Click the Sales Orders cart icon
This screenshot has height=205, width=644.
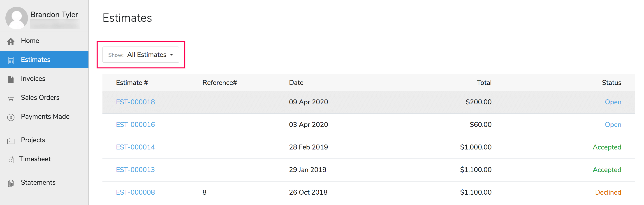(x=11, y=98)
